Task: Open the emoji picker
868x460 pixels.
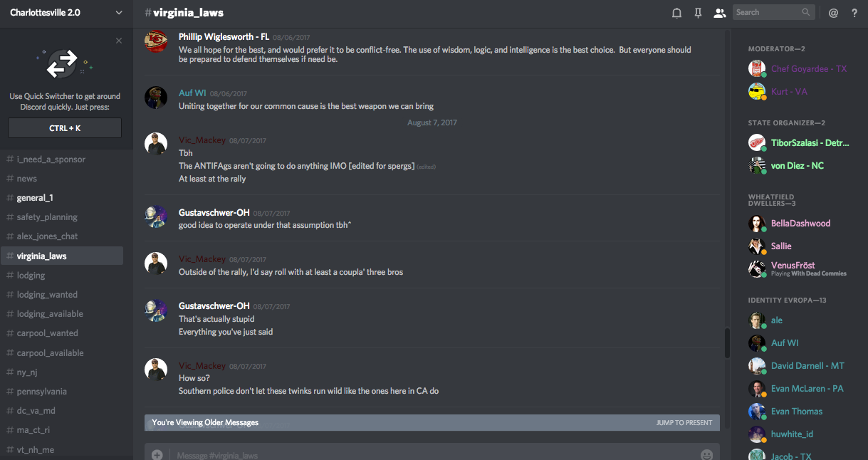Action: (x=706, y=454)
